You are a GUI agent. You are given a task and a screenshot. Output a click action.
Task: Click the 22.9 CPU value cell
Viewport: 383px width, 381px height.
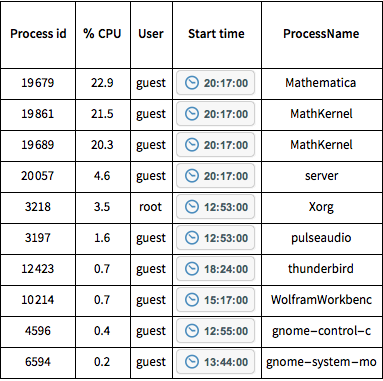point(102,83)
